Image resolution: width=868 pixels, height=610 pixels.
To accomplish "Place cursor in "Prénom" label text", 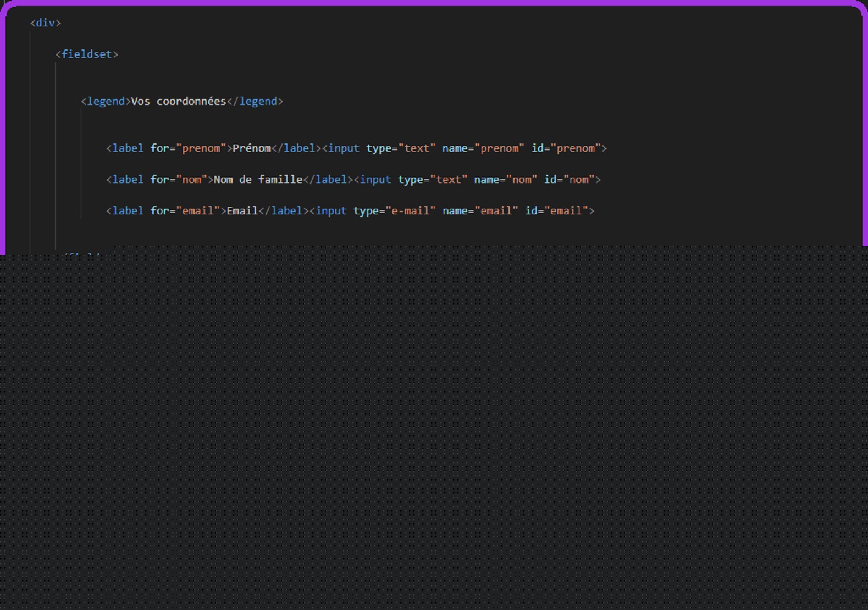I will point(252,148).
